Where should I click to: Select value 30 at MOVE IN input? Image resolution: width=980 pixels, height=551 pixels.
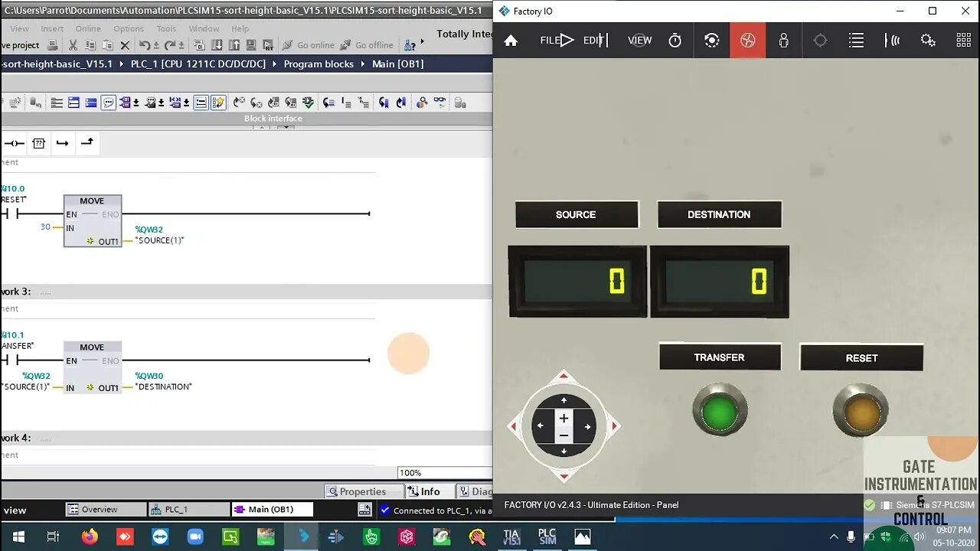coord(45,227)
